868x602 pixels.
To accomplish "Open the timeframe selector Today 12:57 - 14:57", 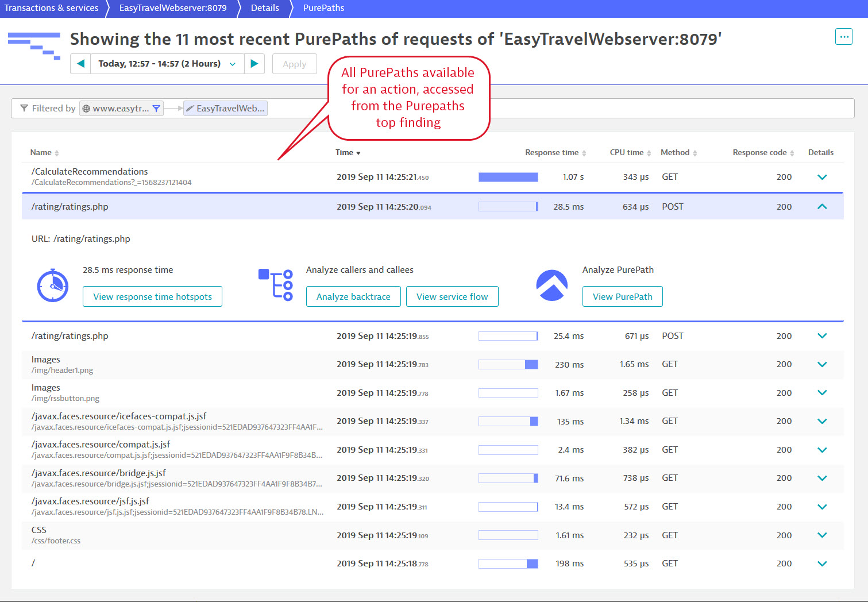I will coord(167,64).
